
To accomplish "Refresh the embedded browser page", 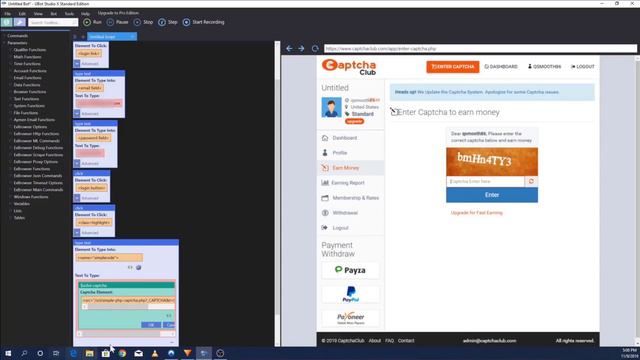I will pyautogui.click(x=315, y=49).
